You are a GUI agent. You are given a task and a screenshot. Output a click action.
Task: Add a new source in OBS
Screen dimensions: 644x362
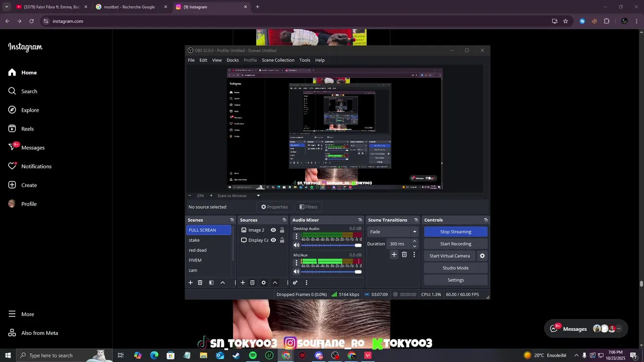(243, 283)
